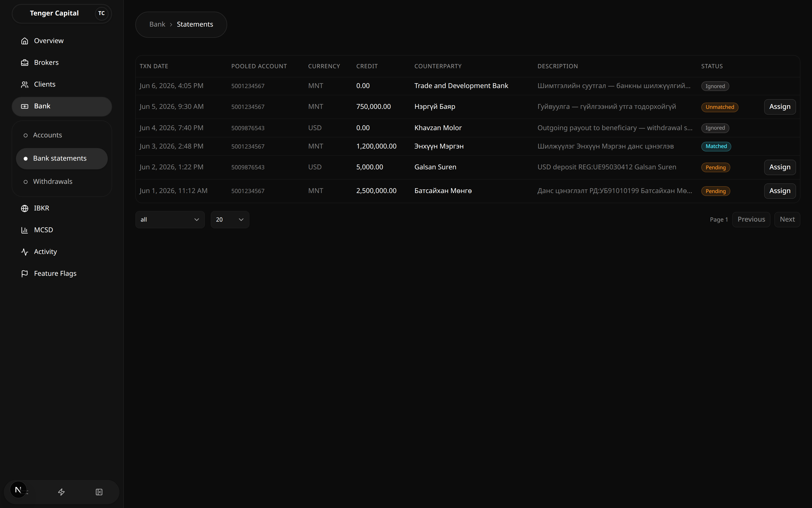Click the Matched status badge
This screenshot has height=508, width=812.
(x=716, y=147)
